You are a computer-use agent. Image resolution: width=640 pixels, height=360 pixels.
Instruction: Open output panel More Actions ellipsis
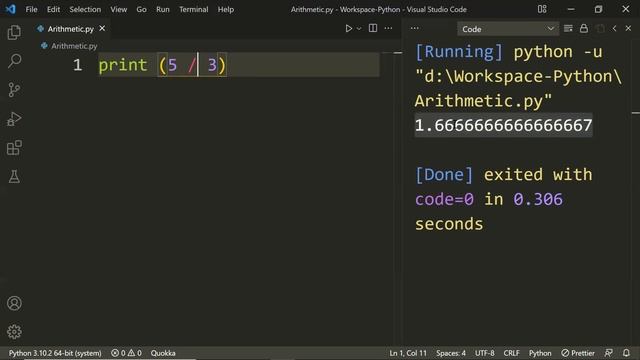(415, 28)
